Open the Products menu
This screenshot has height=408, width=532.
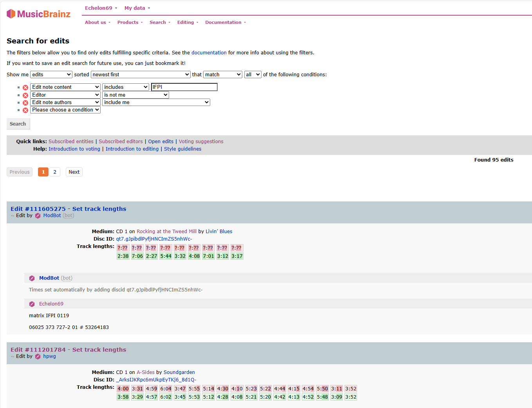[130, 22]
